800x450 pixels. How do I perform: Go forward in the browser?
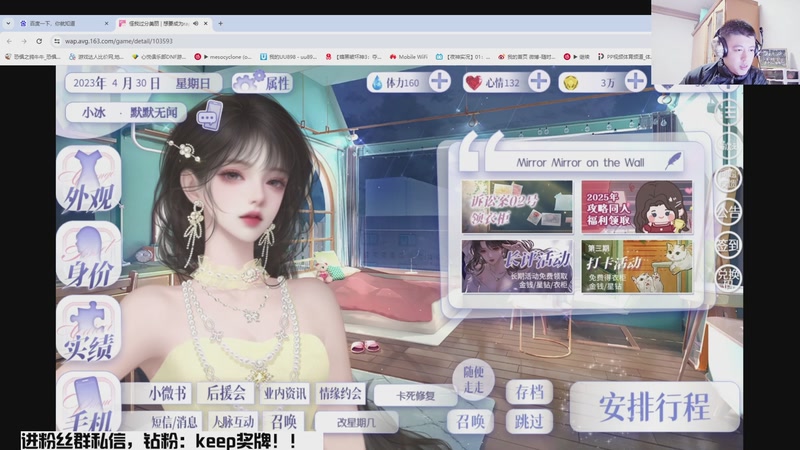(24, 41)
